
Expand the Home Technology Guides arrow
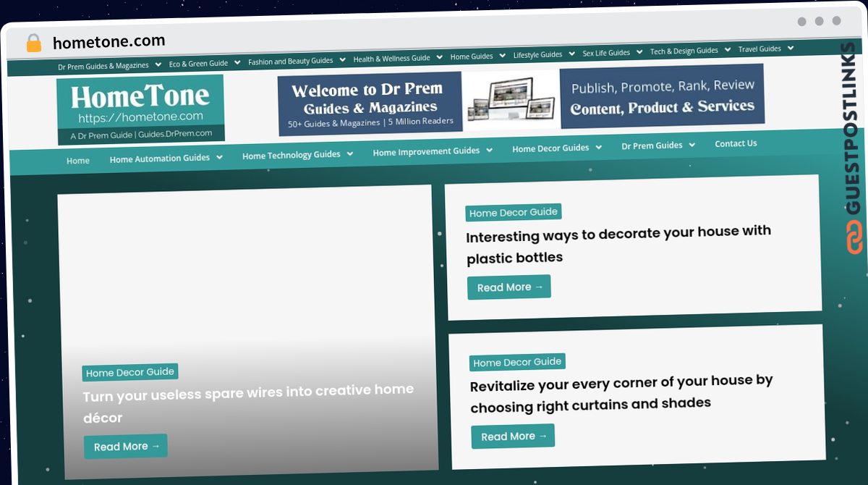point(350,153)
